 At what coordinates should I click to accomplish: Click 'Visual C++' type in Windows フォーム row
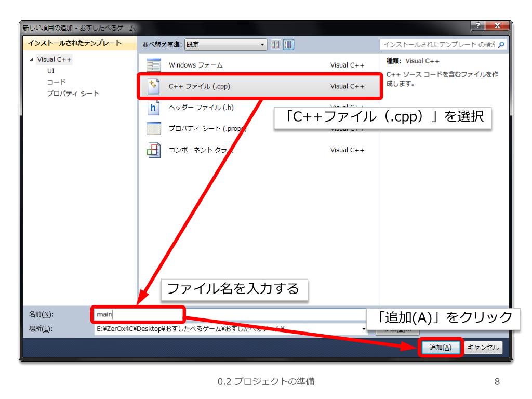tap(347, 65)
